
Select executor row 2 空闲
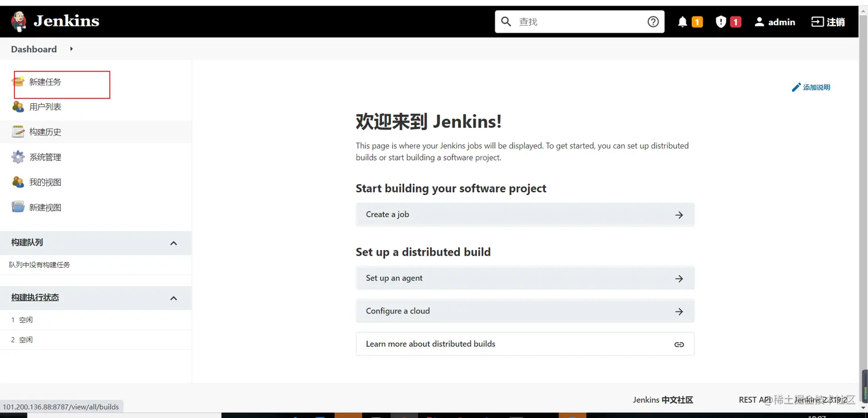pyautogui.click(x=96, y=340)
